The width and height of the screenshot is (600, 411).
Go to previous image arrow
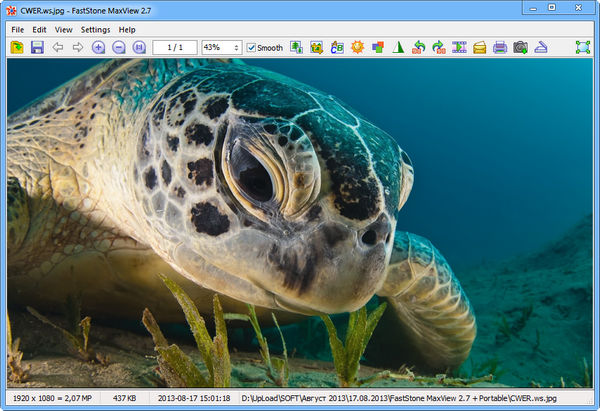pos(57,47)
